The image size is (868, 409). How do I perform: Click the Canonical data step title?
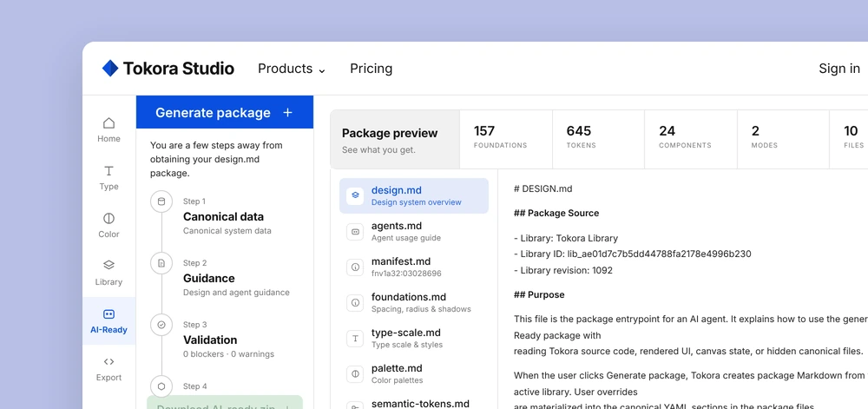tap(224, 217)
